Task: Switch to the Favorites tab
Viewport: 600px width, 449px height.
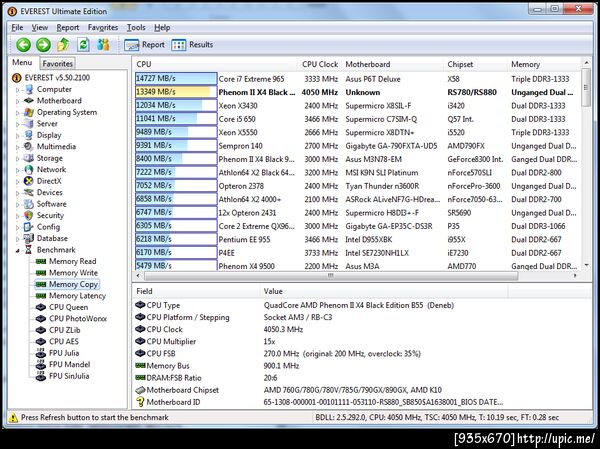Action: click(x=57, y=64)
